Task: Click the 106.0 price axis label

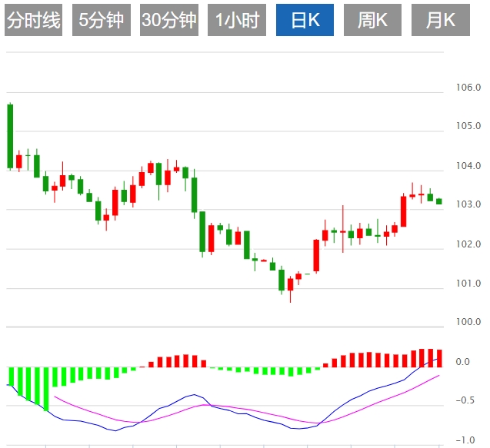Action: coord(468,88)
